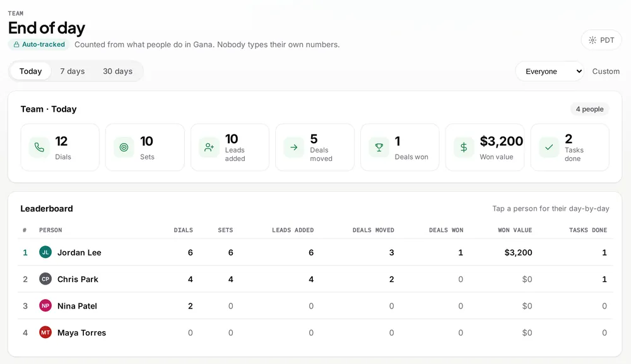
Task: Click the WON VALUE column header
Action: (x=515, y=230)
